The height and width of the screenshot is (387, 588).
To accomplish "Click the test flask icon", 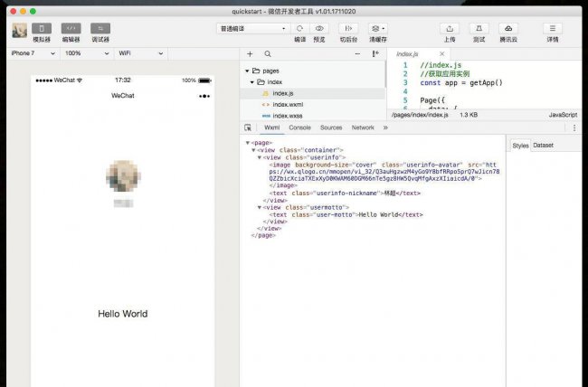I will (479, 29).
